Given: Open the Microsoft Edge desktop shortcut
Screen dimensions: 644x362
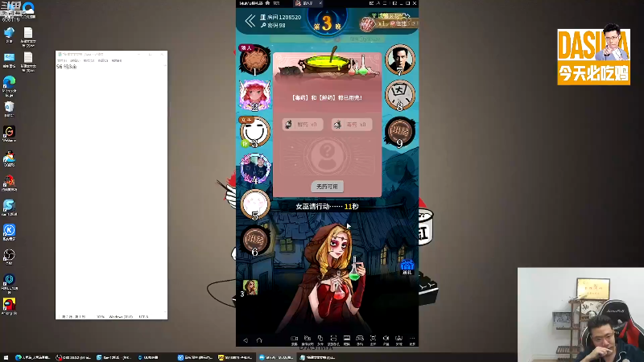Looking at the screenshot, I should tap(9, 86).
